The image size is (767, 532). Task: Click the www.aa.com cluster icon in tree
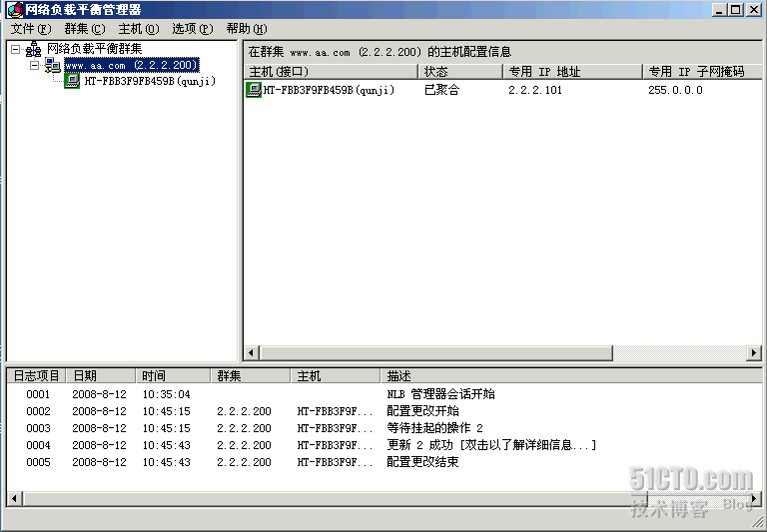click(52, 65)
